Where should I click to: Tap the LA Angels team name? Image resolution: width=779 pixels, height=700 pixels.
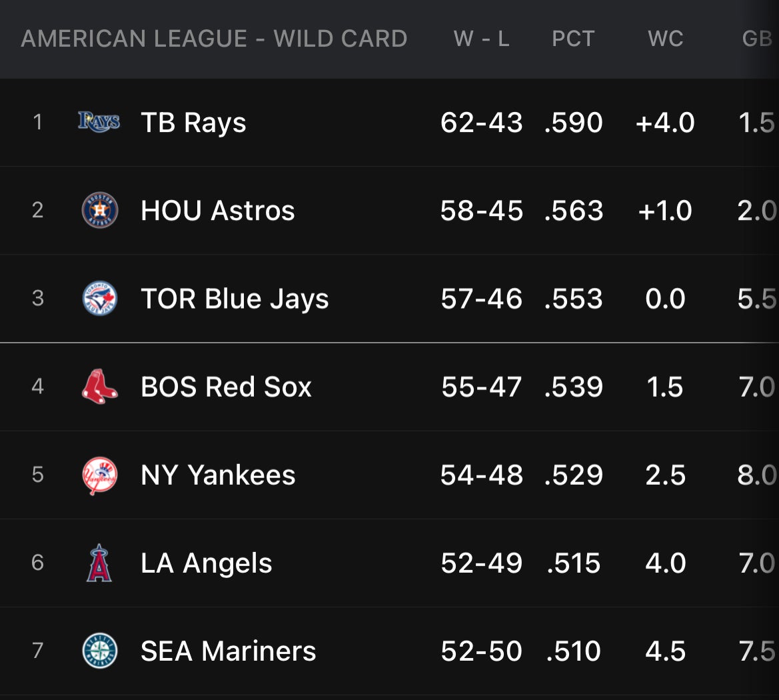(x=207, y=563)
